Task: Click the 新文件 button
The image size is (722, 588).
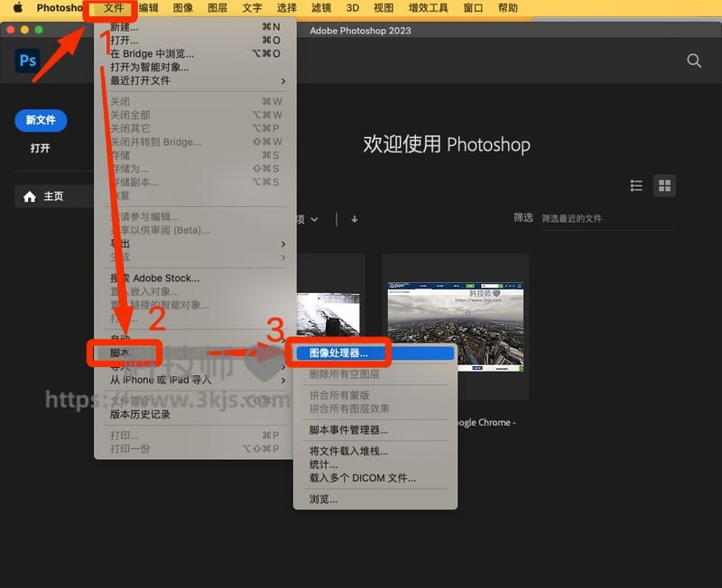Action: 41,121
